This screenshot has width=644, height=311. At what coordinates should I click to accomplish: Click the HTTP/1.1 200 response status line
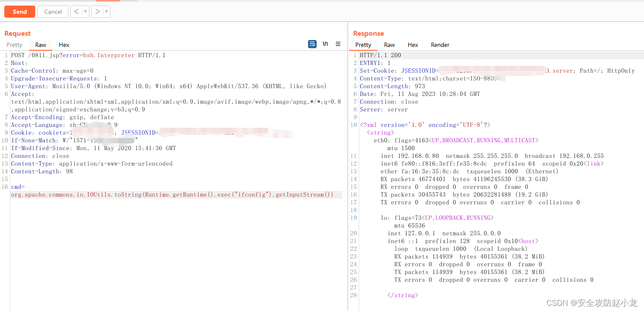[380, 55]
